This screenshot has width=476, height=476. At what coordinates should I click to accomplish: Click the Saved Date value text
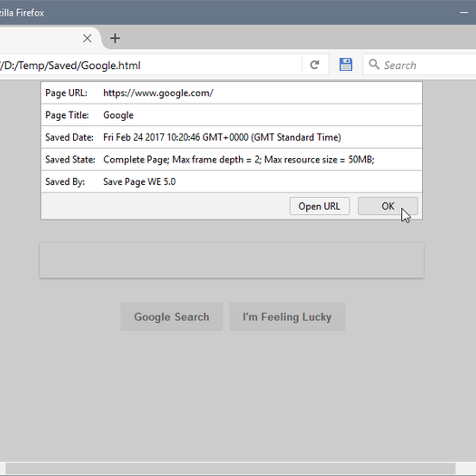[x=222, y=137]
